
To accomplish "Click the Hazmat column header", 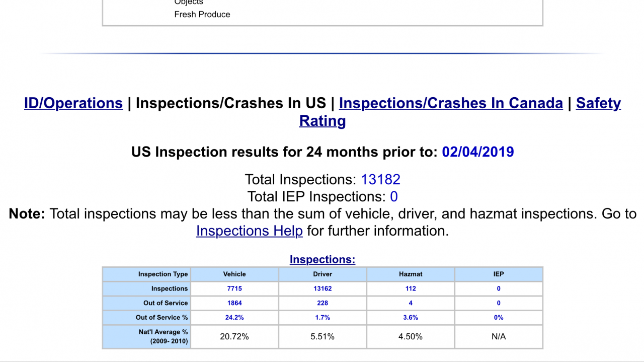I will pyautogui.click(x=411, y=274).
